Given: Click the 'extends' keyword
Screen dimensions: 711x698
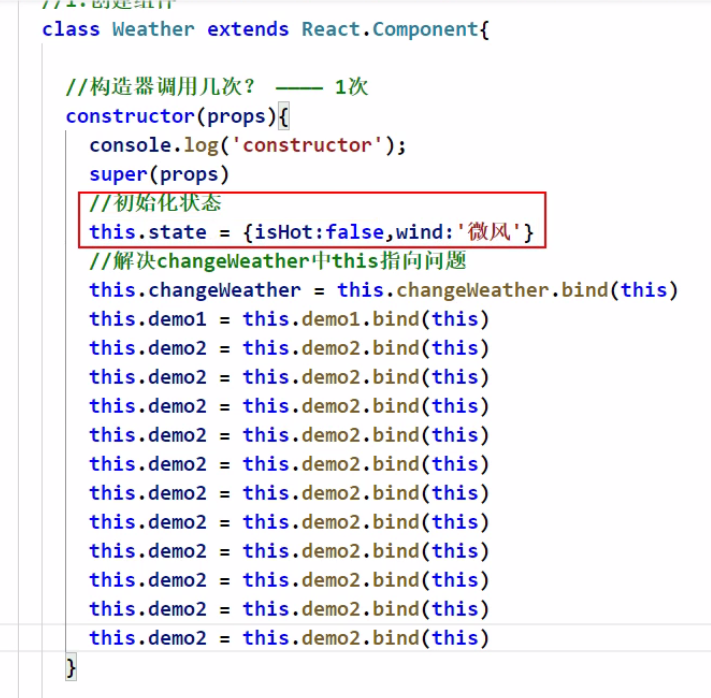Looking at the screenshot, I should click(x=248, y=29).
